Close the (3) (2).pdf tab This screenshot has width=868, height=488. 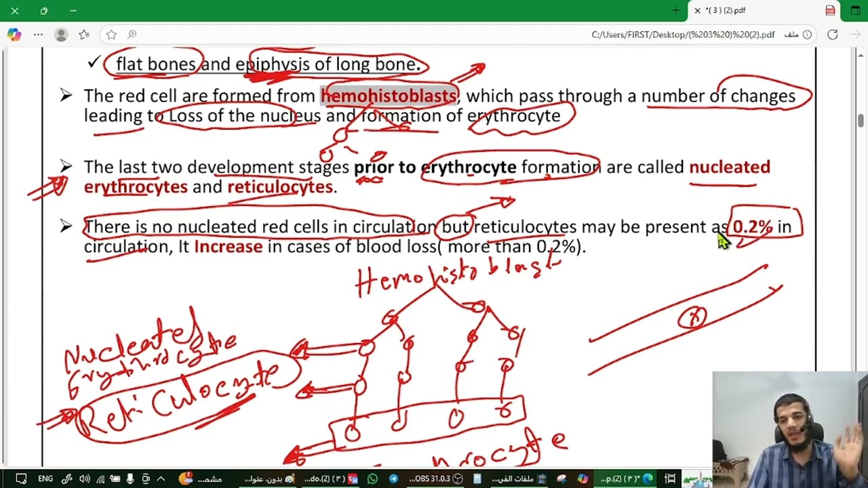coord(697,10)
